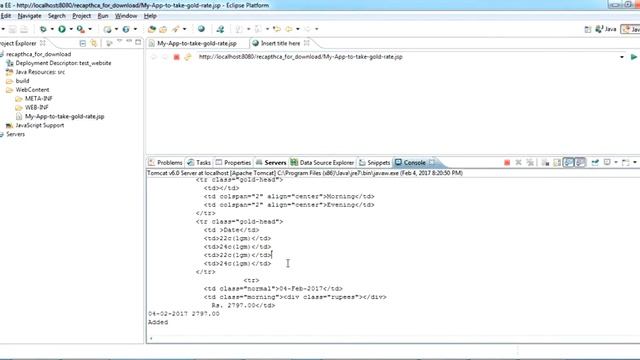Click the Open Perspective icon
The width and height of the screenshot is (640, 360).
pyautogui.click(x=588, y=29)
